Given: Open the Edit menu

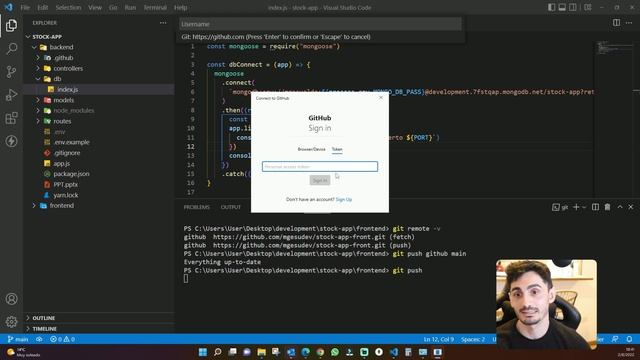Looking at the screenshot, I should [42, 7].
